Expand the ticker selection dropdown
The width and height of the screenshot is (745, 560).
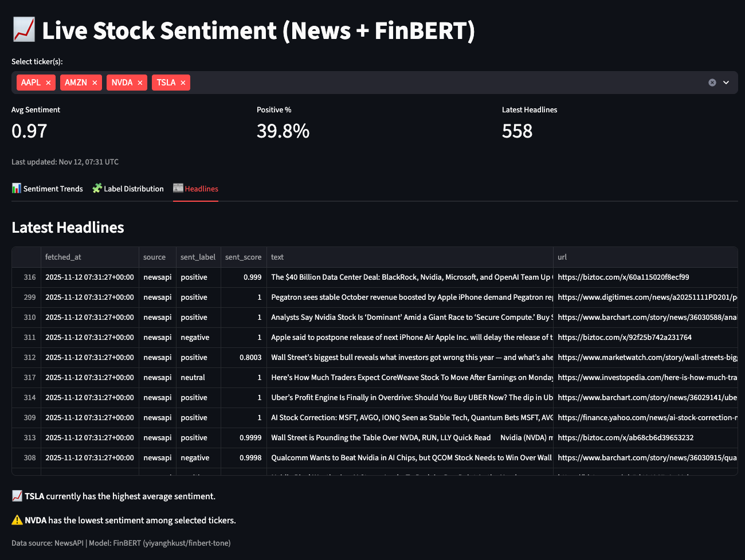[x=726, y=83]
